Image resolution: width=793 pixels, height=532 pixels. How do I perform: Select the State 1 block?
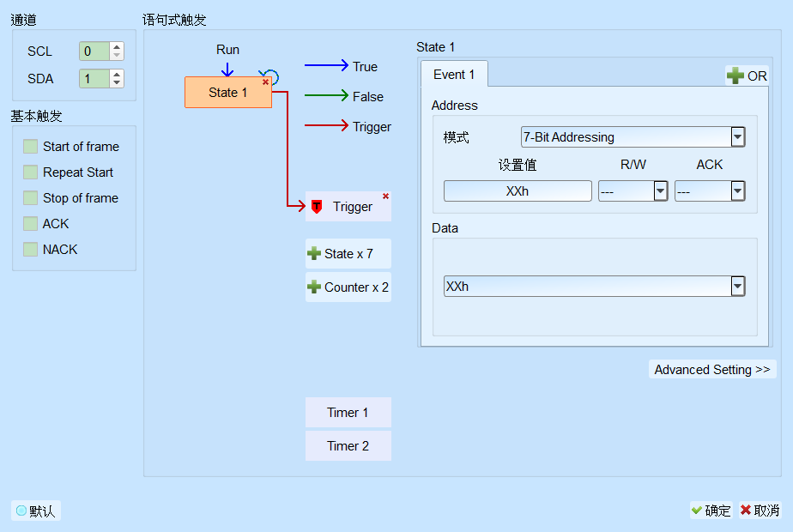pyautogui.click(x=228, y=93)
